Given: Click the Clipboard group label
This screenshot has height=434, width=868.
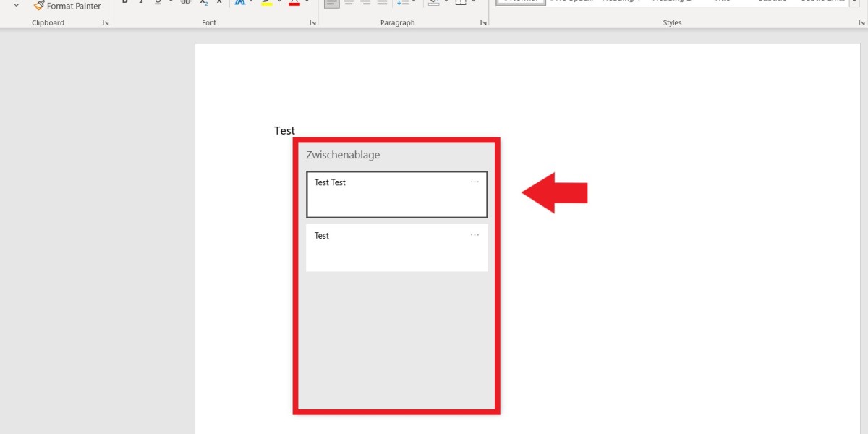Looking at the screenshot, I should coord(48,23).
